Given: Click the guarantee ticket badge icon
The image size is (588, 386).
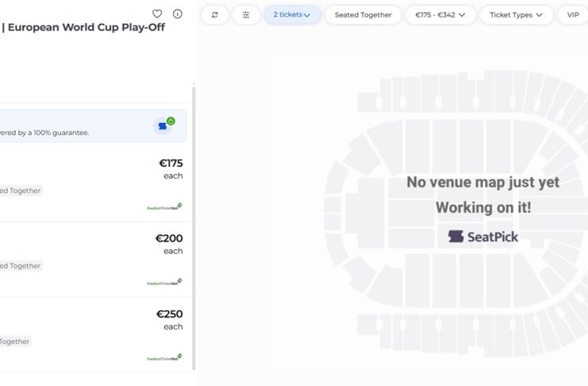Looking at the screenshot, I should point(165,125).
